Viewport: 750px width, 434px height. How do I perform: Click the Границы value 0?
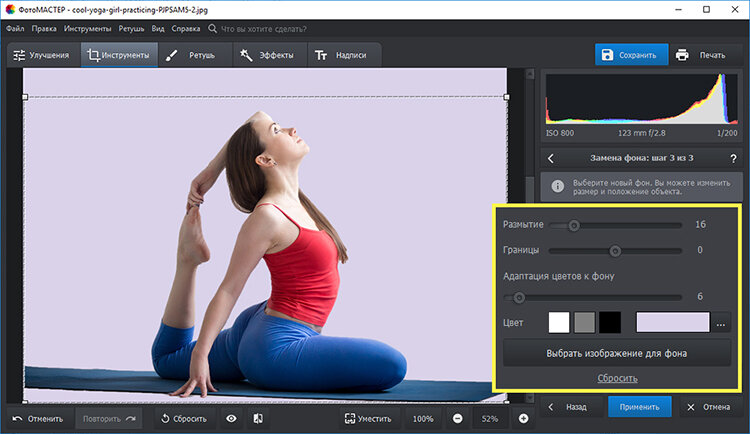point(700,250)
